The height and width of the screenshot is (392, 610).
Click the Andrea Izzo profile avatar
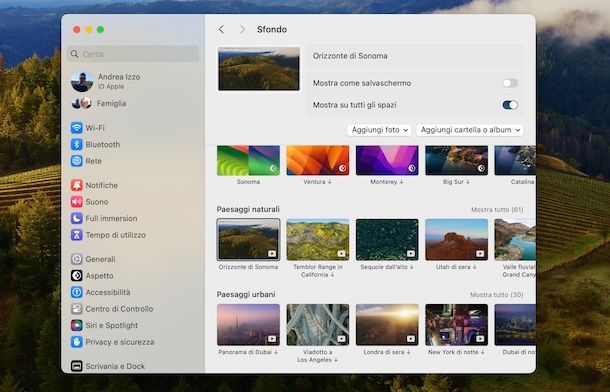[82, 81]
